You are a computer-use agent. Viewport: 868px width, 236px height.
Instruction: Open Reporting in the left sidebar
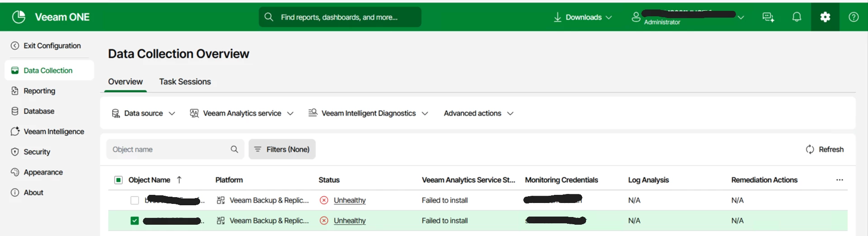coord(39,91)
